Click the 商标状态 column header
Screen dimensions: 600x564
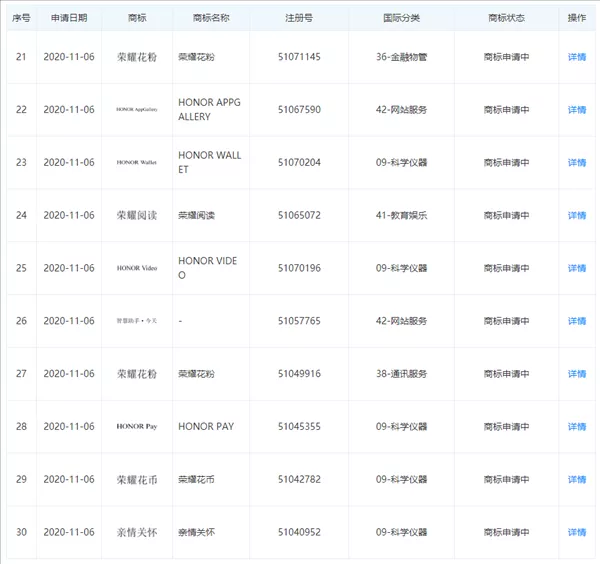pos(506,18)
